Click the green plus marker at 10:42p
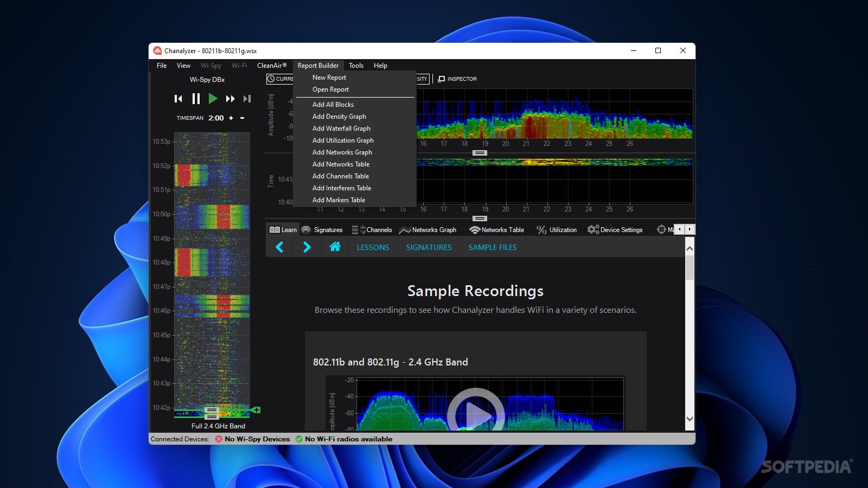The height and width of the screenshot is (488, 868). click(x=256, y=410)
